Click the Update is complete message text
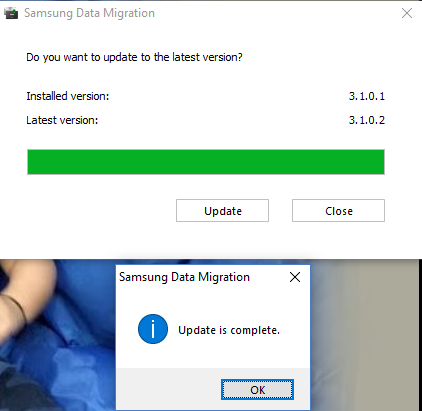This screenshot has width=422, height=411. click(229, 330)
